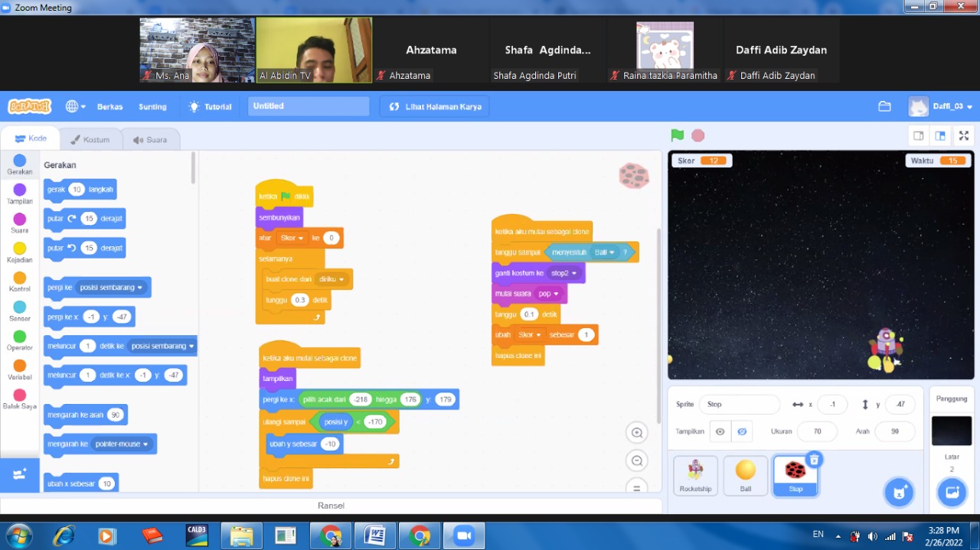Open Ball dropdown in menyentuh block
This screenshot has height=550, width=980.
[605, 252]
